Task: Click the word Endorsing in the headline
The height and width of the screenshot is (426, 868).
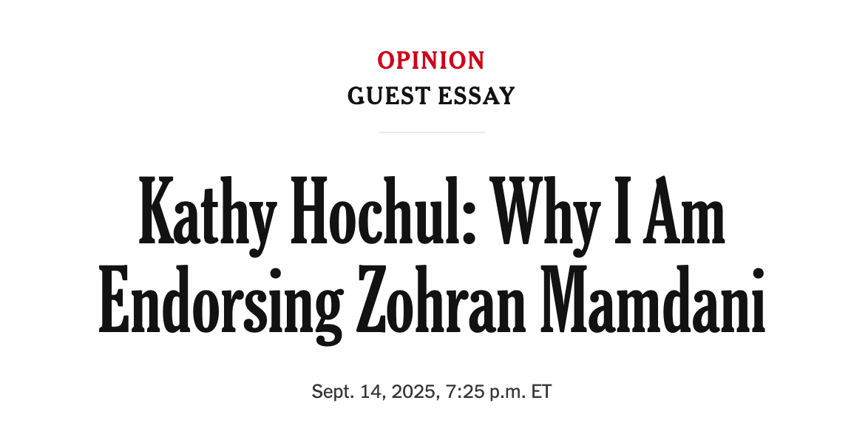Action: [x=220, y=303]
